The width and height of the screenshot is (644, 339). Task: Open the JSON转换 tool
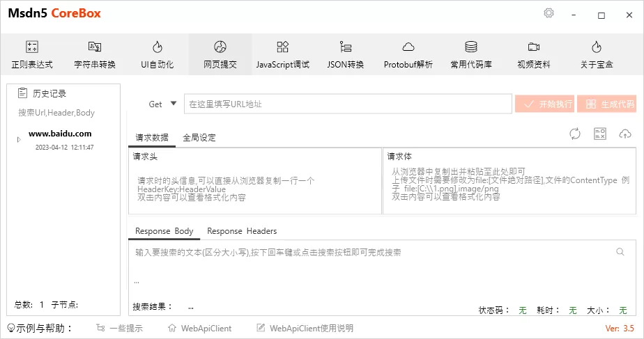(x=346, y=54)
